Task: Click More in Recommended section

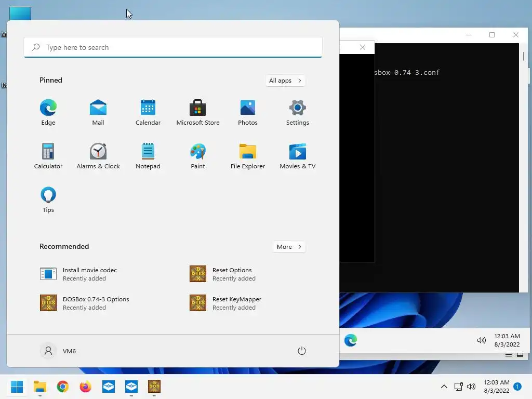Action: pos(289,247)
